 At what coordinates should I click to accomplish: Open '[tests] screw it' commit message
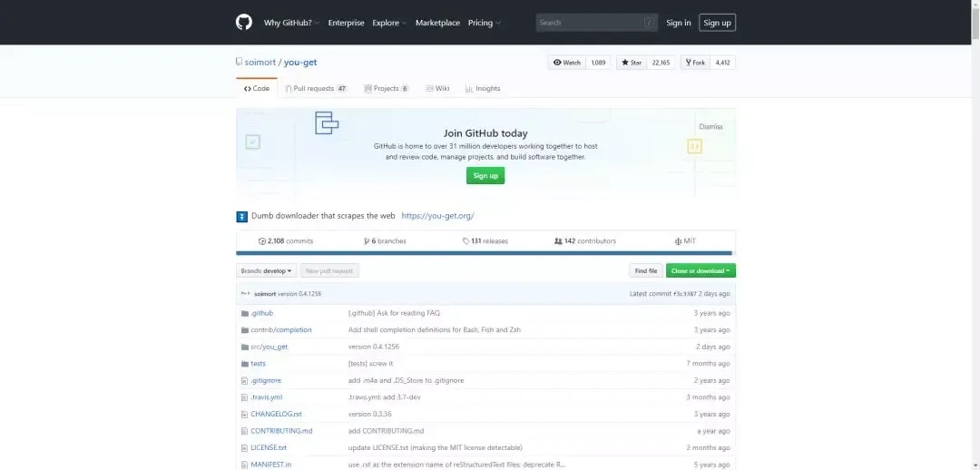point(370,364)
